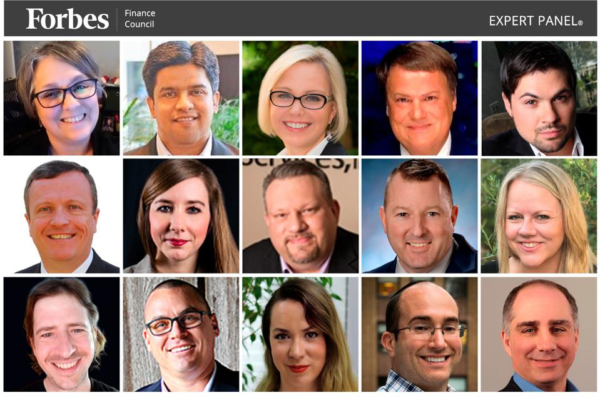Select the woman with long brown hair and red lipstick

(181, 216)
